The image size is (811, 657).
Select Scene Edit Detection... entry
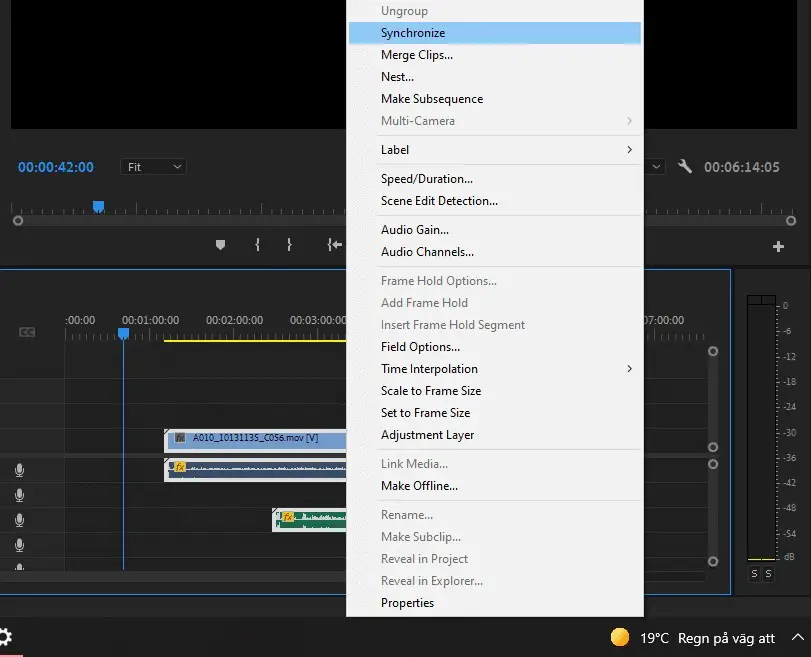495,201
